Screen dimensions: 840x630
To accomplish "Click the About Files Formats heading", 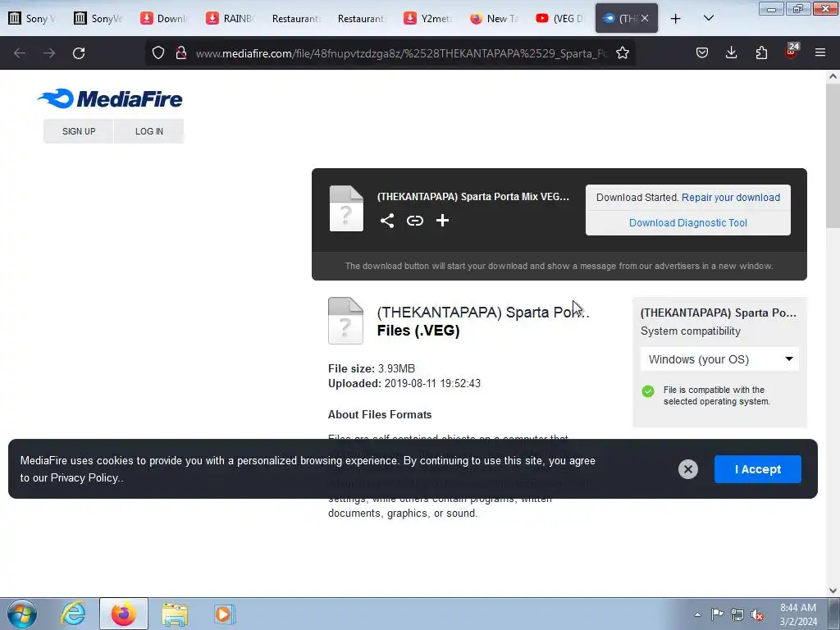I will pos(380,414).
